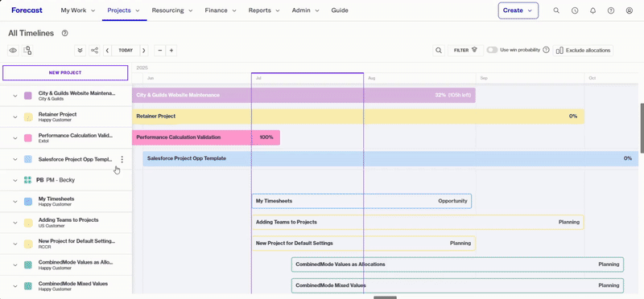Image resolution: width=644 pixels, height=299 pixels.
Task: Expand City & Guilds Website Maintenance row
Action: (15, 96)
